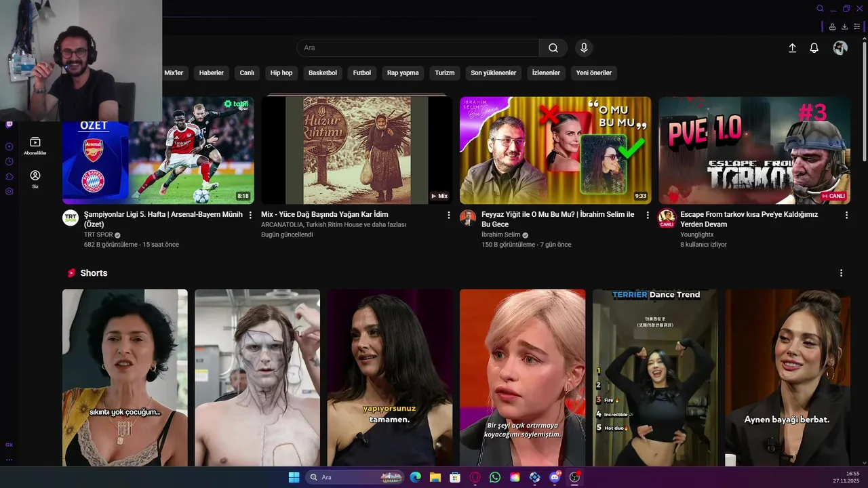
Task: Open OBS Studio from taskbar
Action: click(575, 477)
